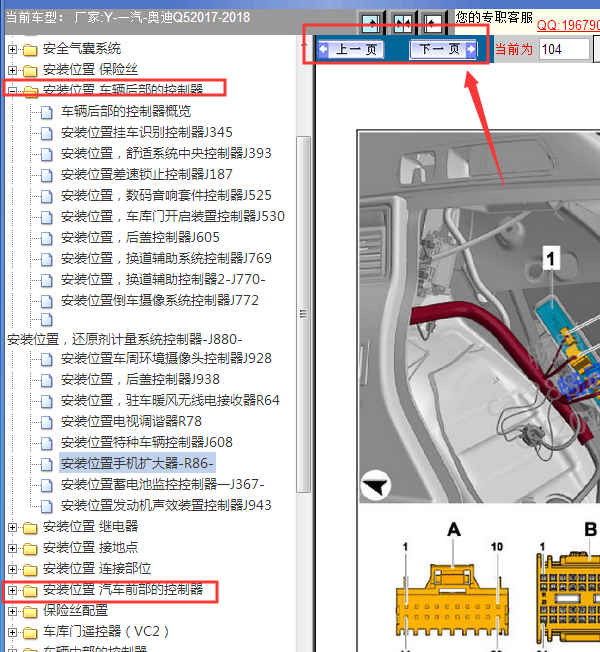Open 车周环境摄像头控制器J928 page
This screenshot has width=600, height=652.
[166, 358]
